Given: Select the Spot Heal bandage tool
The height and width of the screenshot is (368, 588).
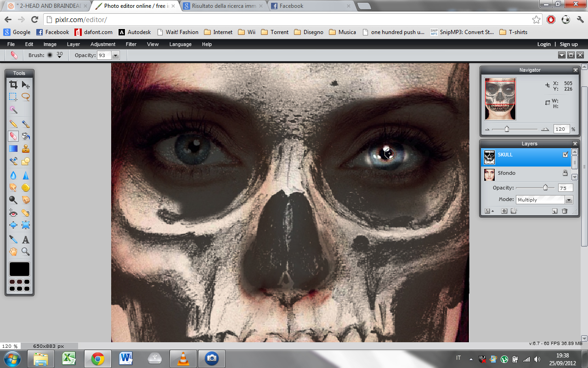Looking at the screenshot, I should pos(26,213).
